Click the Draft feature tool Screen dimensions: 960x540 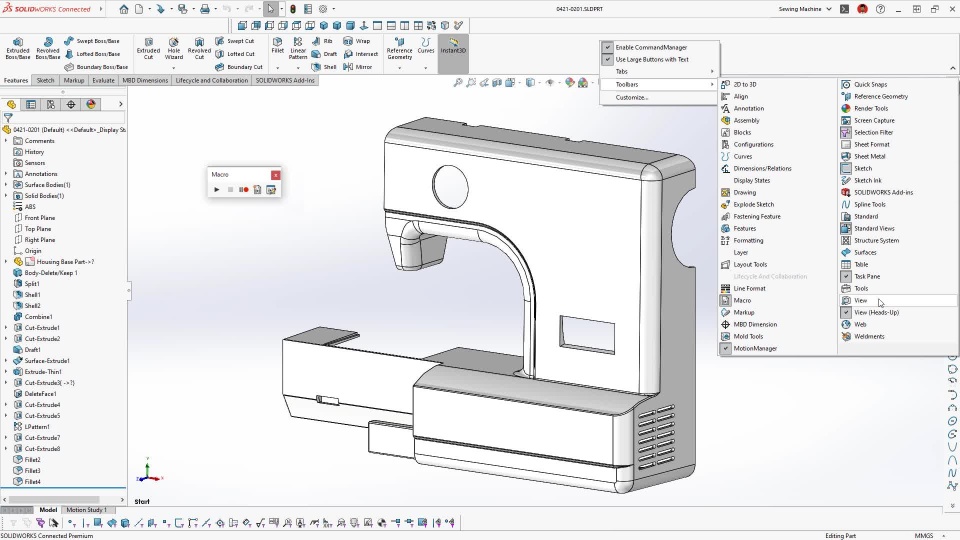[x=324, y=54]
